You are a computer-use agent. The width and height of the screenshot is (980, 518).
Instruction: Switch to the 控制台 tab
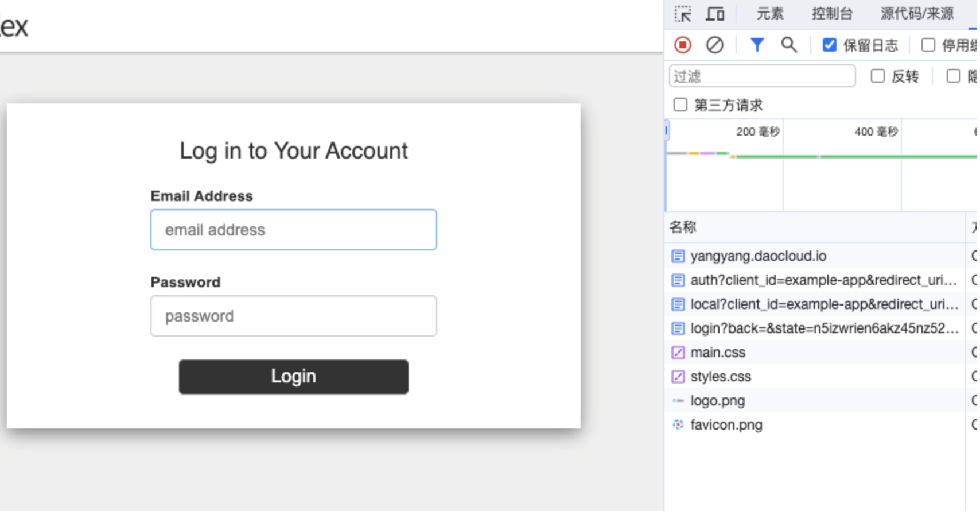[x=831, y=14]
